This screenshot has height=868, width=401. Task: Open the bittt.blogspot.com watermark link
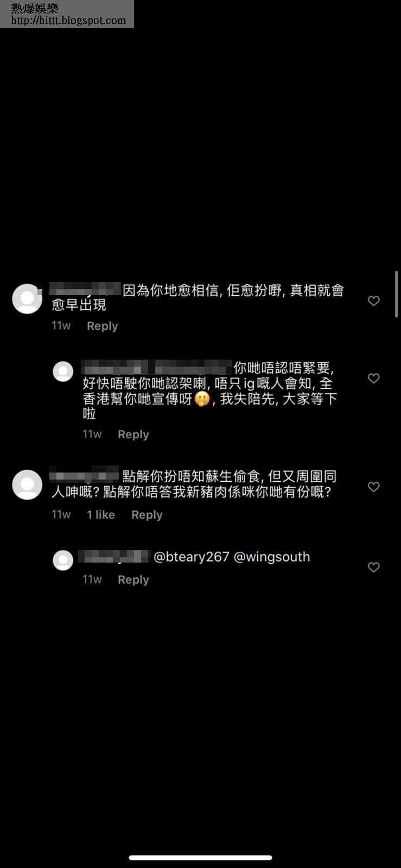(68, 21)
